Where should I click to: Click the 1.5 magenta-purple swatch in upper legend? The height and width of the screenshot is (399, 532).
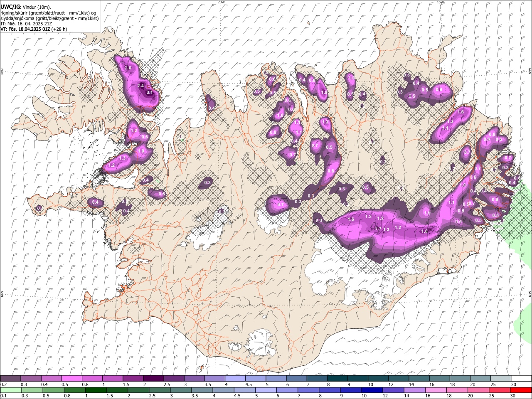[133, 379]
